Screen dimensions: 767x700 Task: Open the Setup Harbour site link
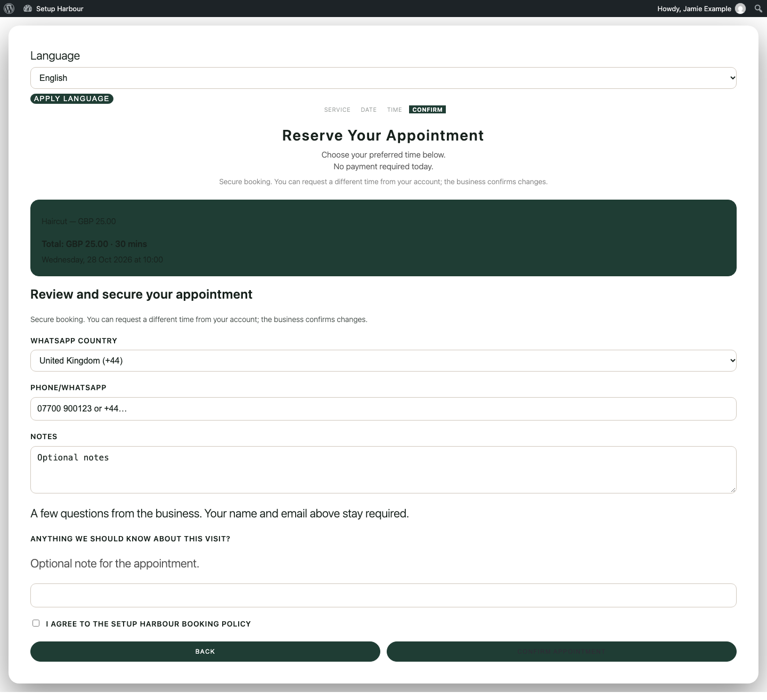(60, 9)
